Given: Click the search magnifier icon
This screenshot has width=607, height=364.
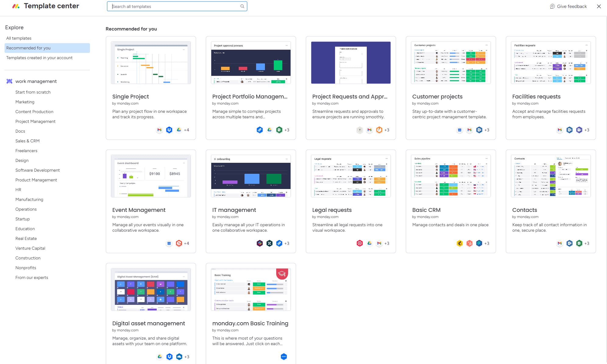Looking at the screenshot, I should pyautogui.click(x=242, y=6).
